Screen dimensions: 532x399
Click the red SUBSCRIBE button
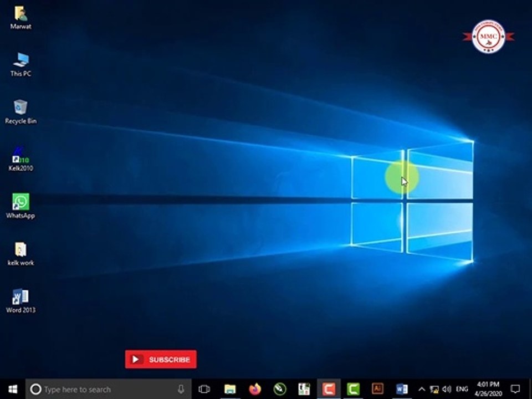pyautogui.click(x=161, y=359)
